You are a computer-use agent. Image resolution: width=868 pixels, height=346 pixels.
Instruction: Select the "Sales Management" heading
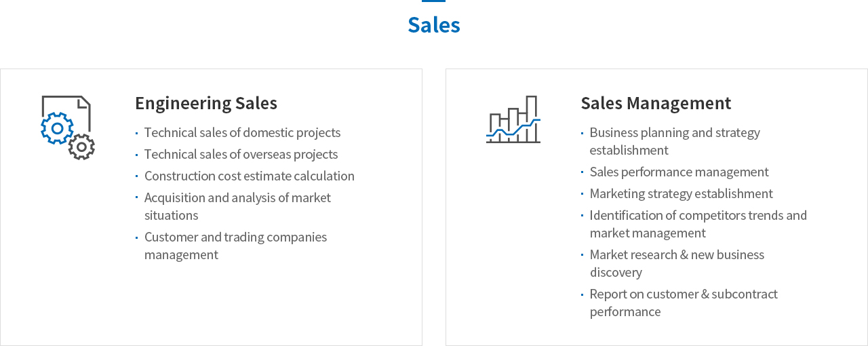(x=656, y=103)
